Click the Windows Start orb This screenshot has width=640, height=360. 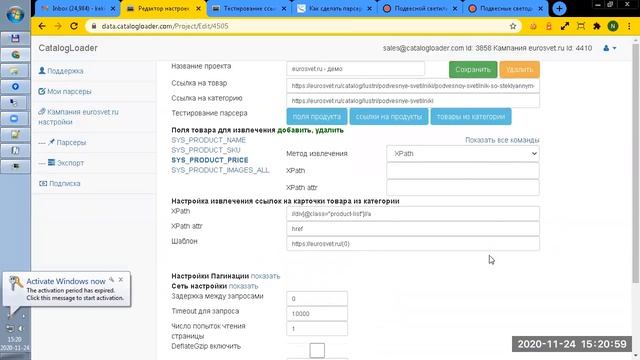tap(15, 14)
